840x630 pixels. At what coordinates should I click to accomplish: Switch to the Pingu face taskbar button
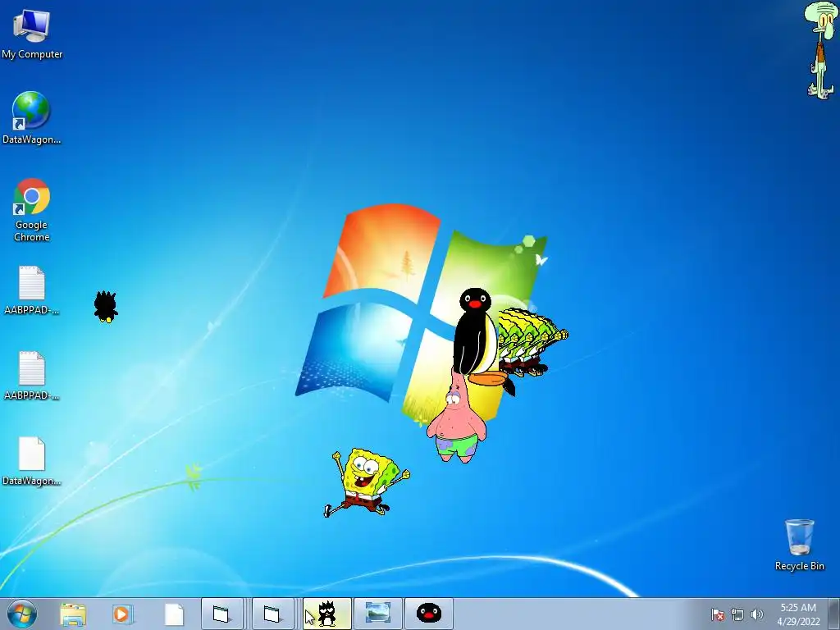point(428,614)
